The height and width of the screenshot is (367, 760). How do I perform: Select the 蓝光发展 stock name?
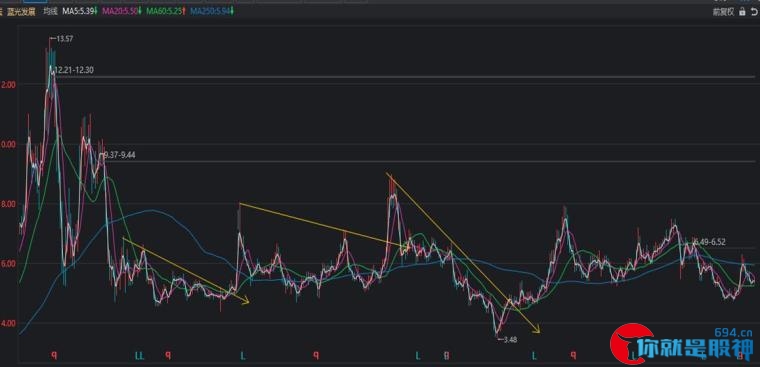(x=20, y=12)
